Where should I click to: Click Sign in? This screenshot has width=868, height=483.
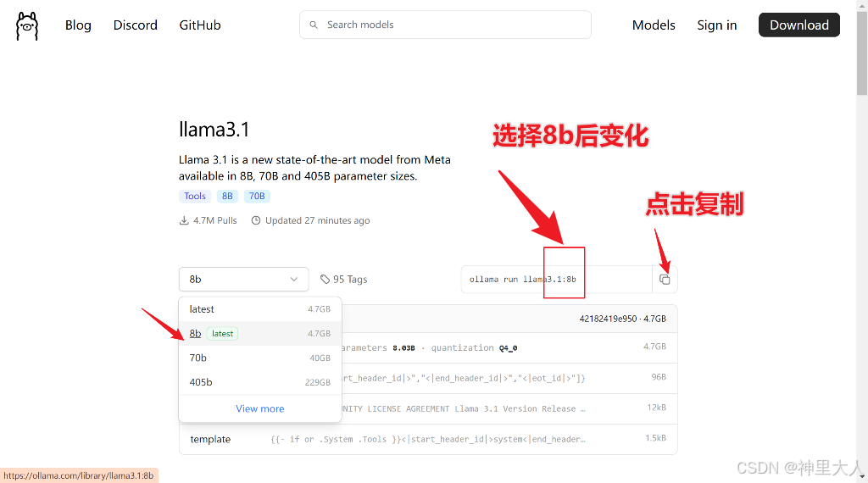[x=717, y=25]
